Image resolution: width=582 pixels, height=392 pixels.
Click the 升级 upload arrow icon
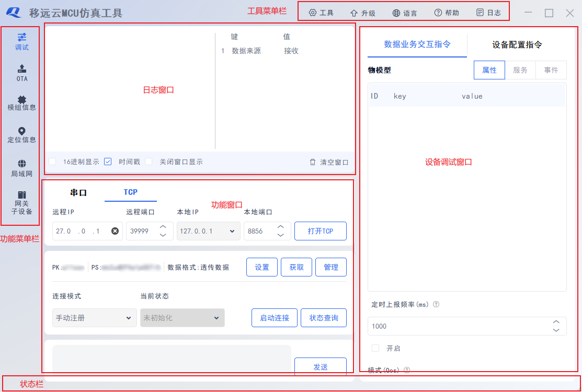click(353, 13)
